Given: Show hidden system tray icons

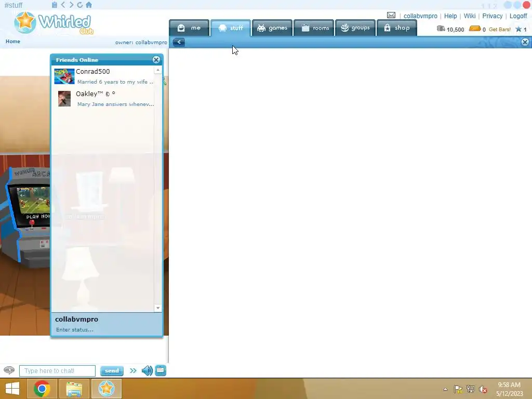Looking at the screenshot, I should point(445,389).
